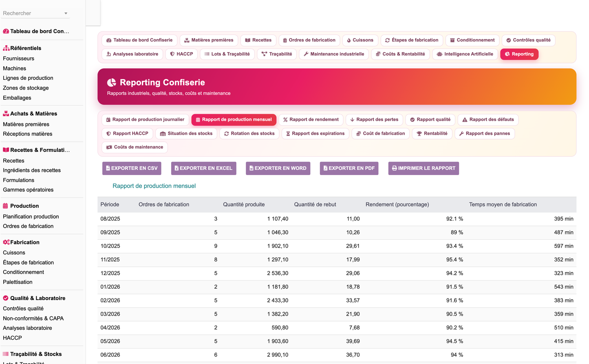This screenshot has height=364, width=589.
Task: Open the Rechercher dropdown arrow
Action: [x=66, y=13]
